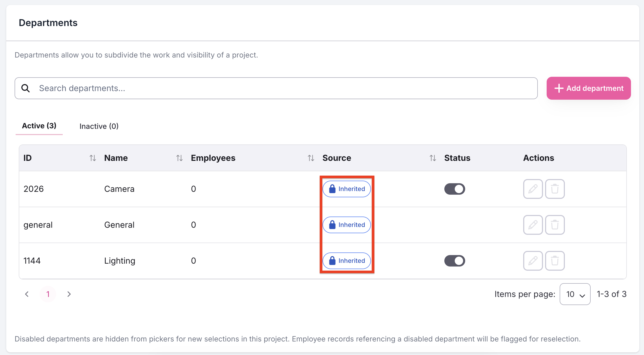
Task: Click the trash icon for General department
Action: tap(555, 225)
